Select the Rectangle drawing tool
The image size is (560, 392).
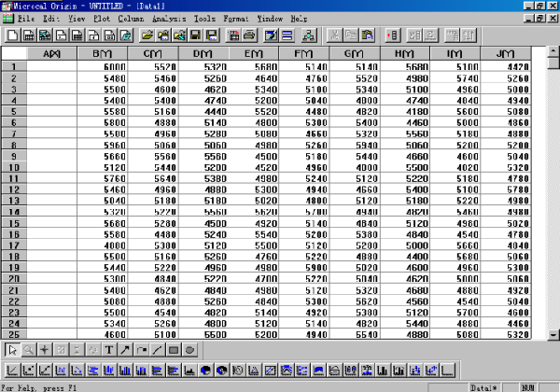point(173,350)
